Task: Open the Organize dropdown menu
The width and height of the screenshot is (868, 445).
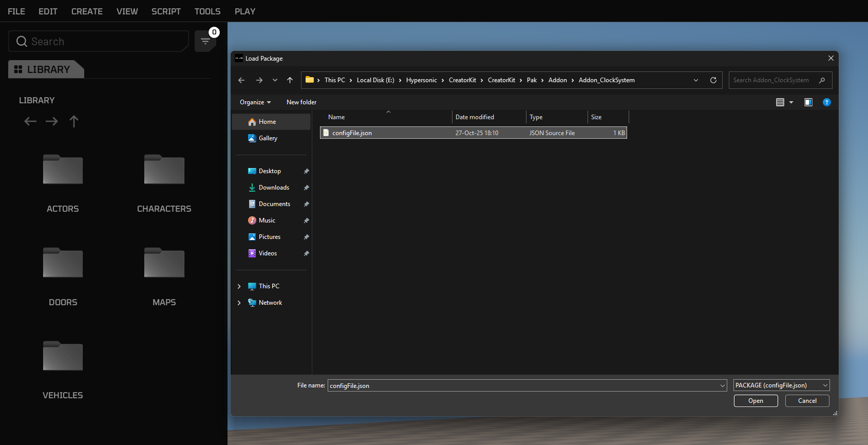Action: tap(255, 102)
